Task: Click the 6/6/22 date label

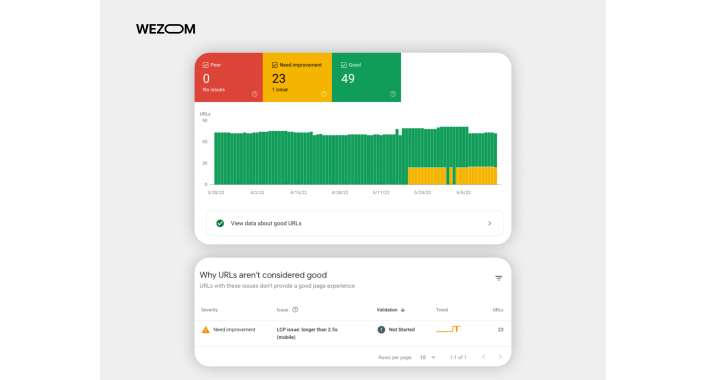Action: click(464, 192)
